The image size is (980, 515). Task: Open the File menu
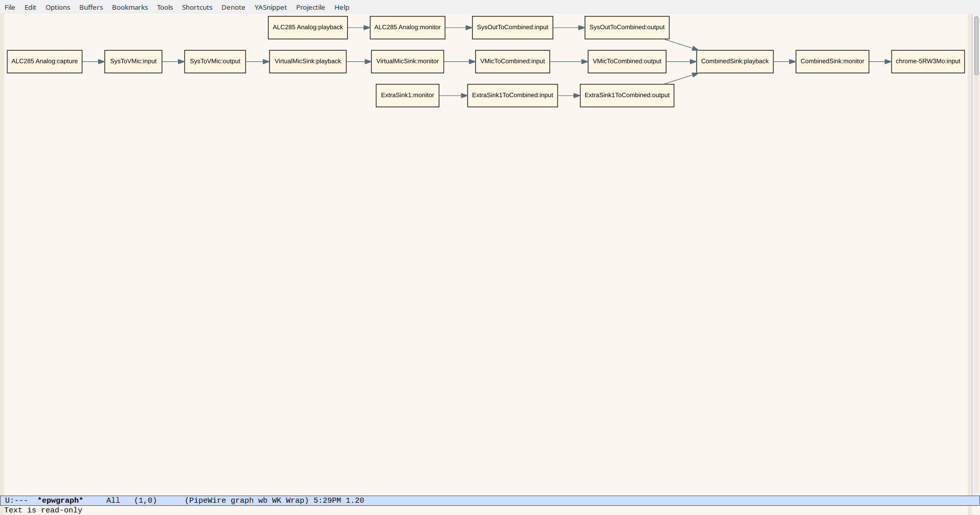pyautogui.click(x=10, y=7)
